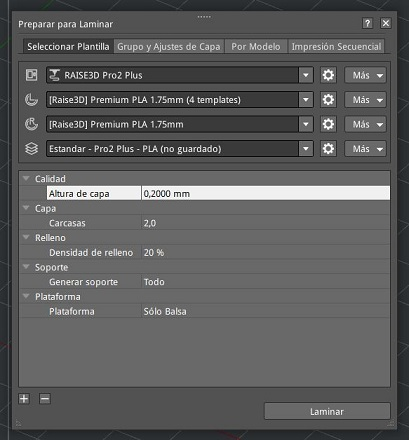Collapse the Soporte section
Viewport: 409px width, 440px height.
point(26,267)
